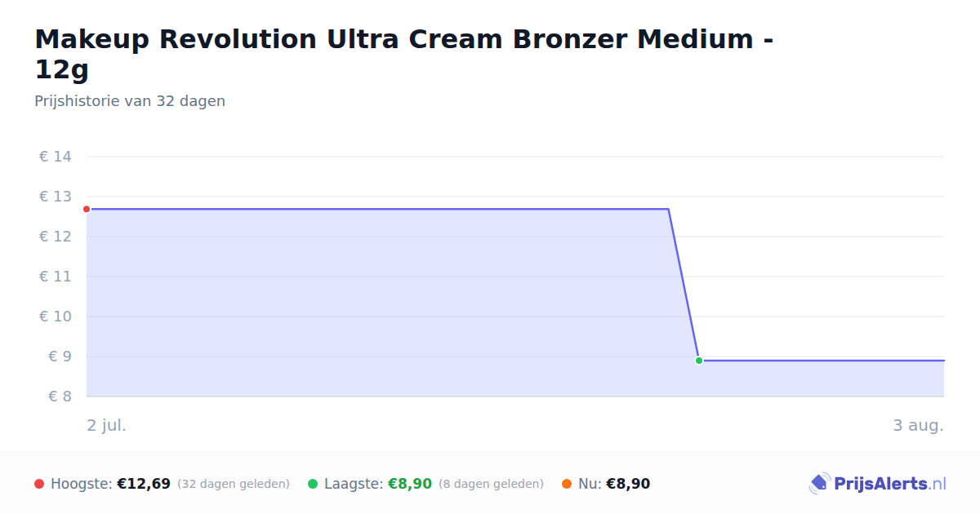Viewport: 980px width, 514px height.
Task: Click the red Hoogste legend dot
Action: pos(39,484)
